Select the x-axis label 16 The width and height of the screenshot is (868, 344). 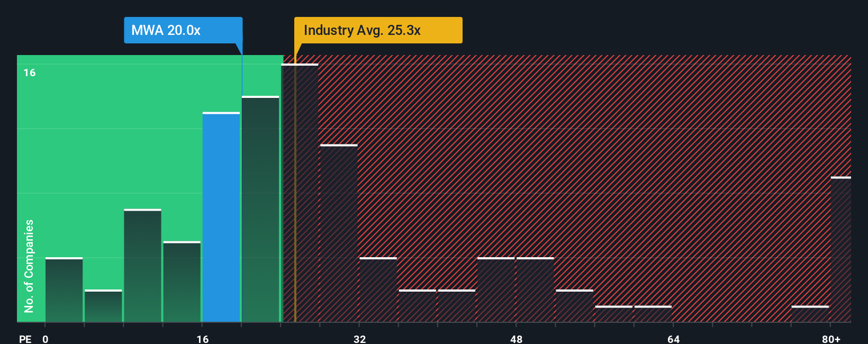[203, 339]
